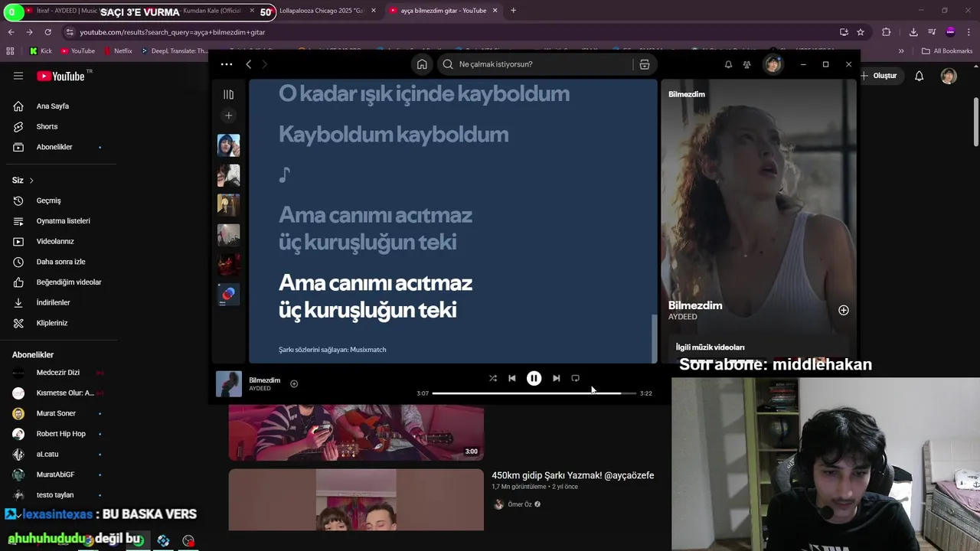Open Spotify friend activity icon
The height and width of the screenshot is (551, 980).
[x=747, y=64]
